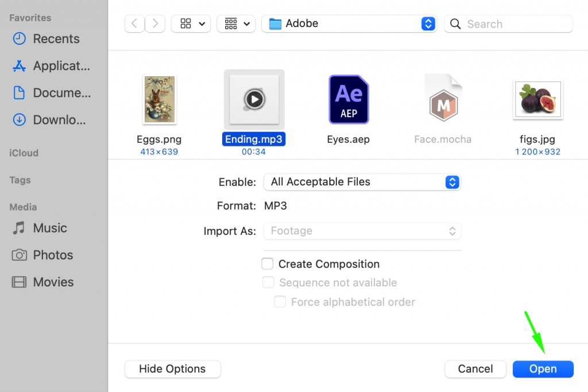Open the Adobe folder location dropdown
This screenshot has width=588, height=392.
[349, 24]
